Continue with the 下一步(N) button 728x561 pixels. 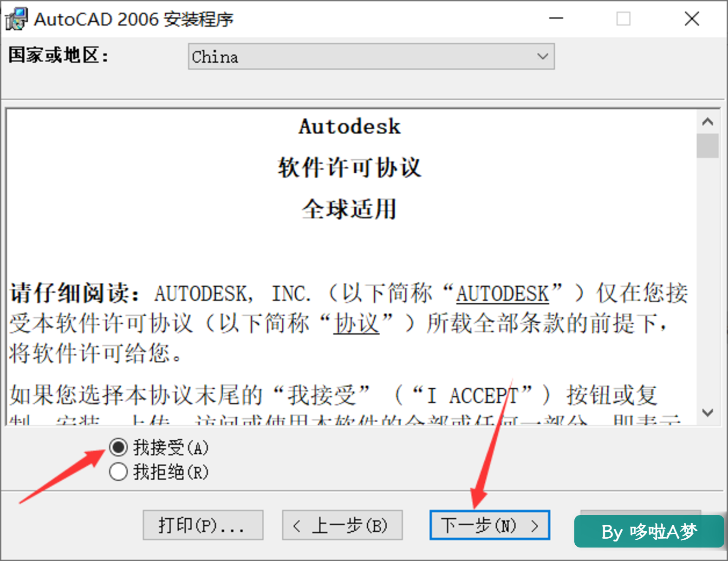tap(490, 525)
